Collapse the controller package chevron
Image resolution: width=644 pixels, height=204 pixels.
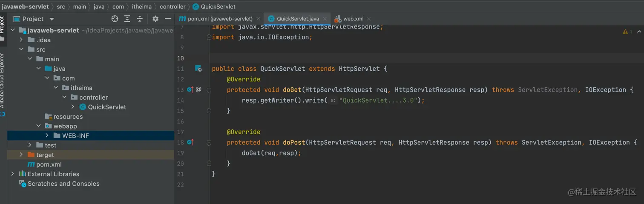pyautogui.click(x=64, y=98)
